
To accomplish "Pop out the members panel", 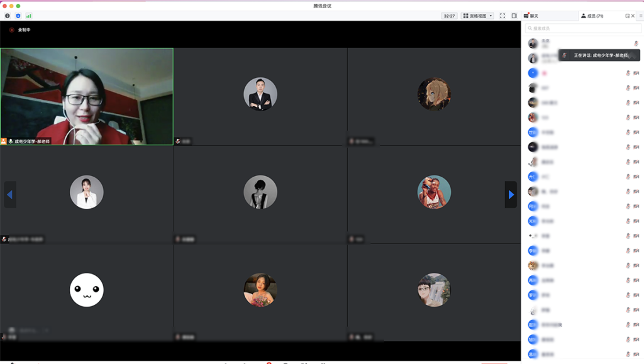I will coord(627,16).
